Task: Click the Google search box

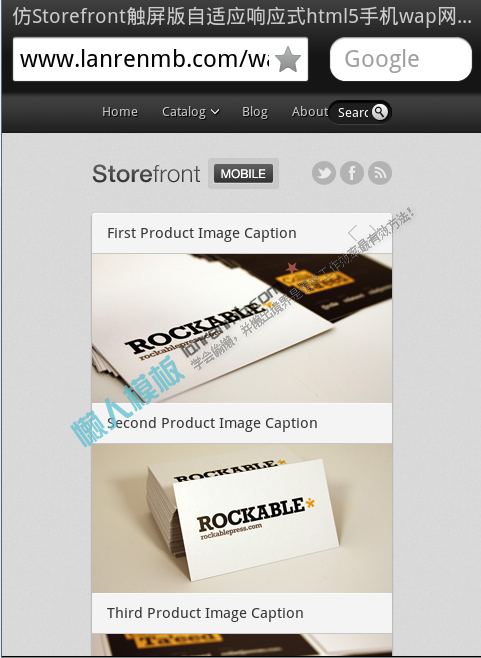Action: (401, 59)
